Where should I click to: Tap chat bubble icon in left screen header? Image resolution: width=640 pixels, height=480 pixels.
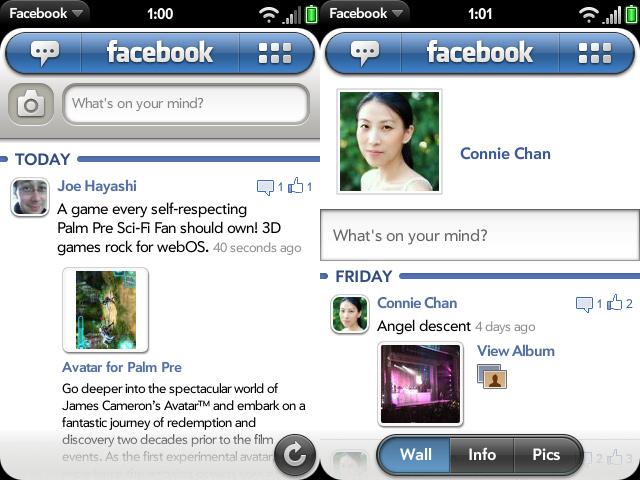(44, 53)
